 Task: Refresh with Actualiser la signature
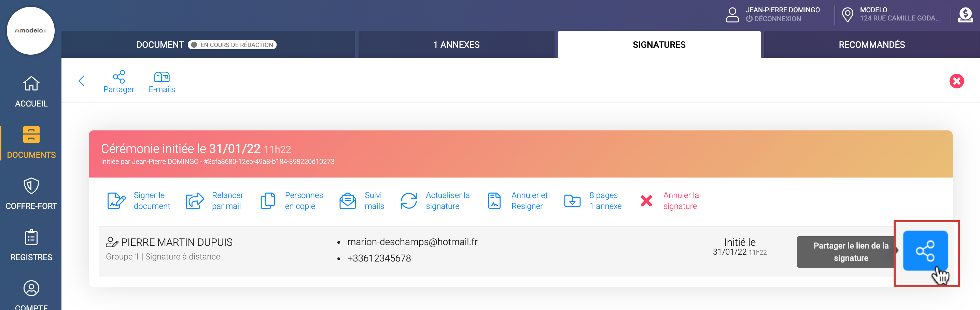click(x=435, y=200)
